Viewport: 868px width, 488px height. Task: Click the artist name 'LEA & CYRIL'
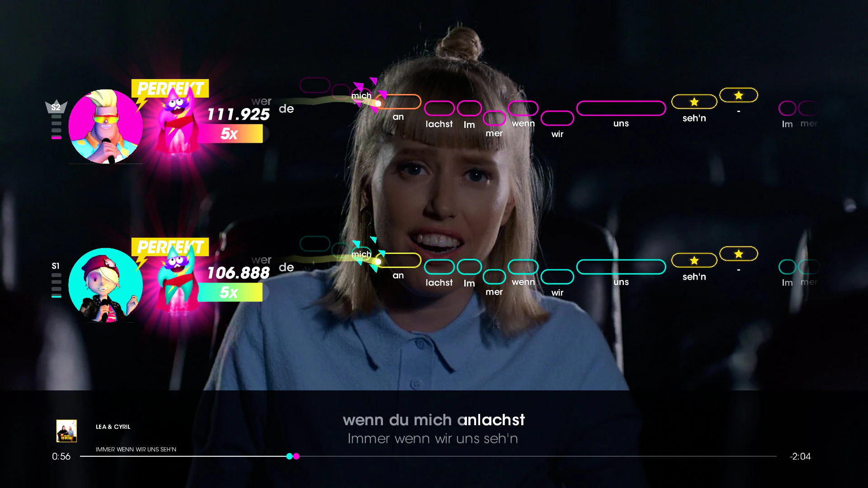coord(113,427)
